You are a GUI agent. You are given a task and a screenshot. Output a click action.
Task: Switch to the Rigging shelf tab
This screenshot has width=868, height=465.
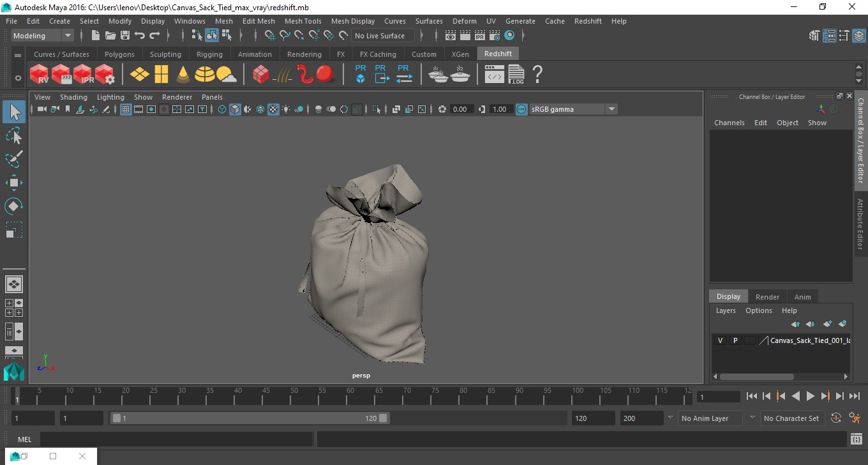(x=209, y=54)
